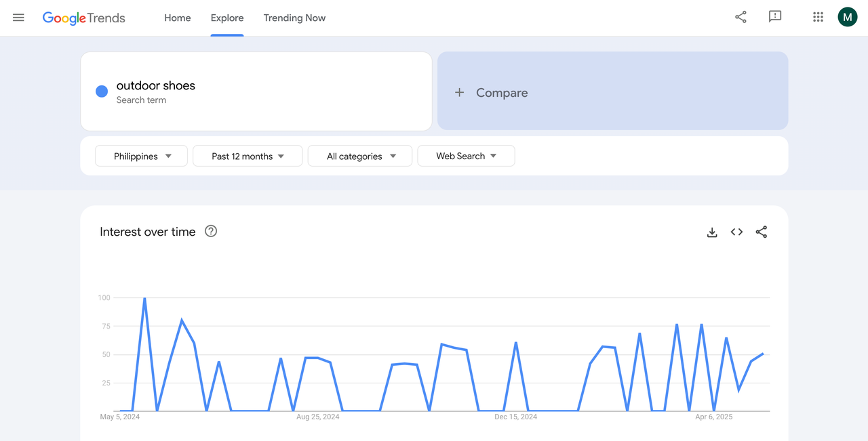Open the help tooltip for Interest over time
Image resolution: width=868 pixels, height=441 pixels.
coord(210,231)
